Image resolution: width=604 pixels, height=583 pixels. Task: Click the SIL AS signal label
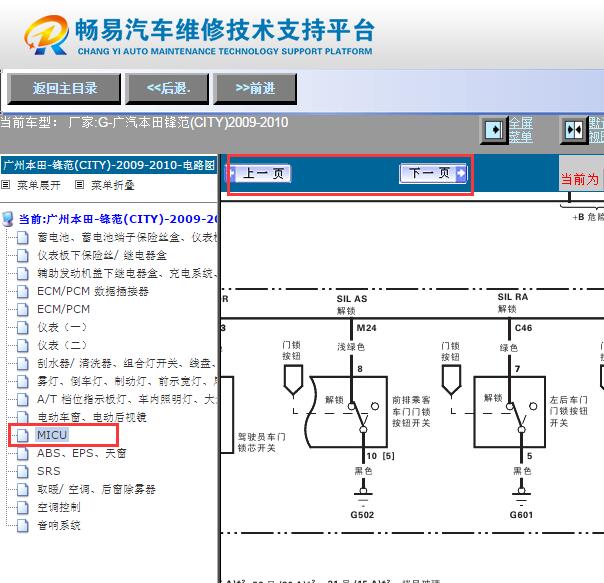click(352, 299)
